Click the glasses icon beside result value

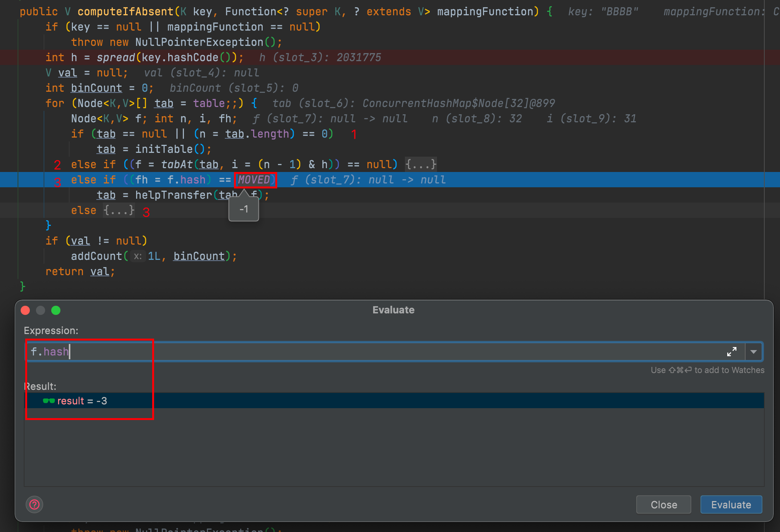[x=49, y=401]
